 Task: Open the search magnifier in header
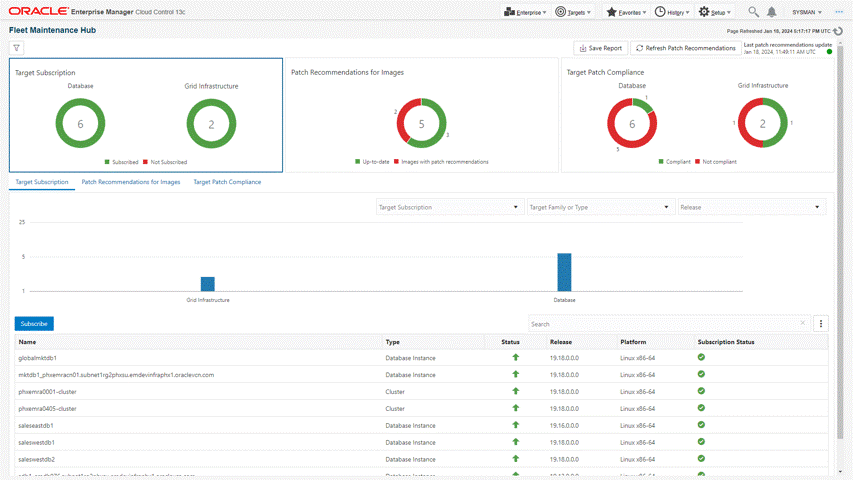(x=754, y=12)
